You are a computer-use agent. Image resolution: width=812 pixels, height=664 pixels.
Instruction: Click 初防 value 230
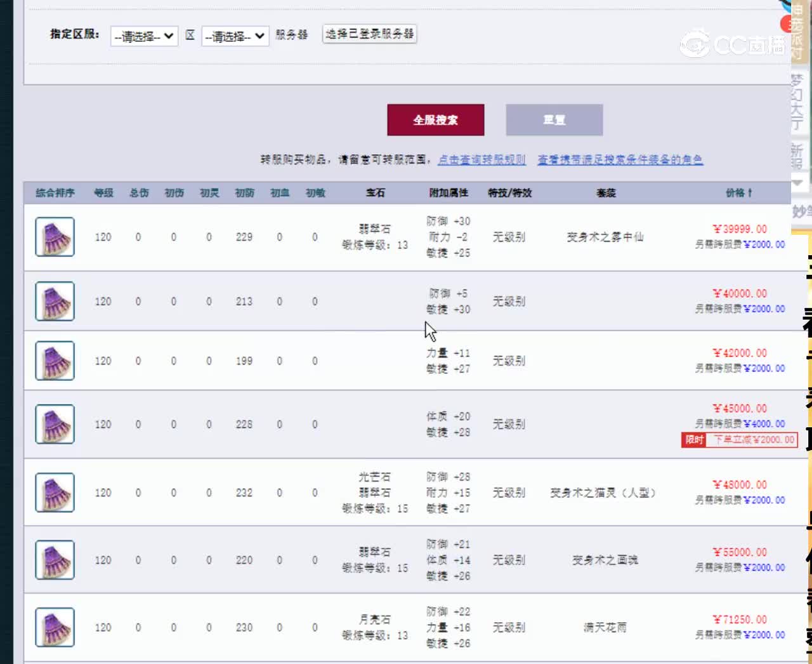click(244, 627)
